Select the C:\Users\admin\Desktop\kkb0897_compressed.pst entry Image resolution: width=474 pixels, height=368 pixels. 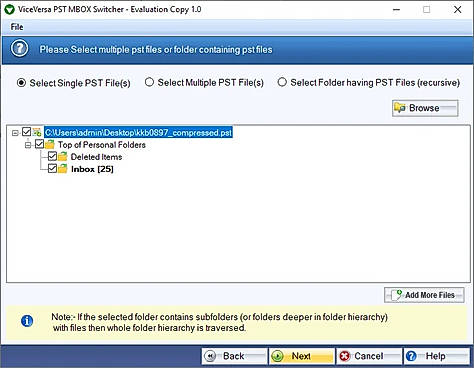(x=138, y=133)
